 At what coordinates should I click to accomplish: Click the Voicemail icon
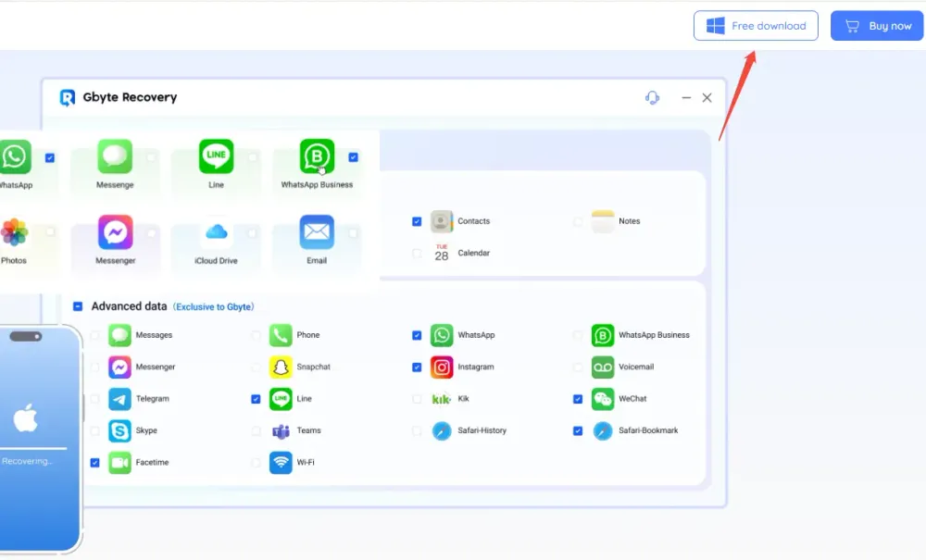(x=603, y=367)
